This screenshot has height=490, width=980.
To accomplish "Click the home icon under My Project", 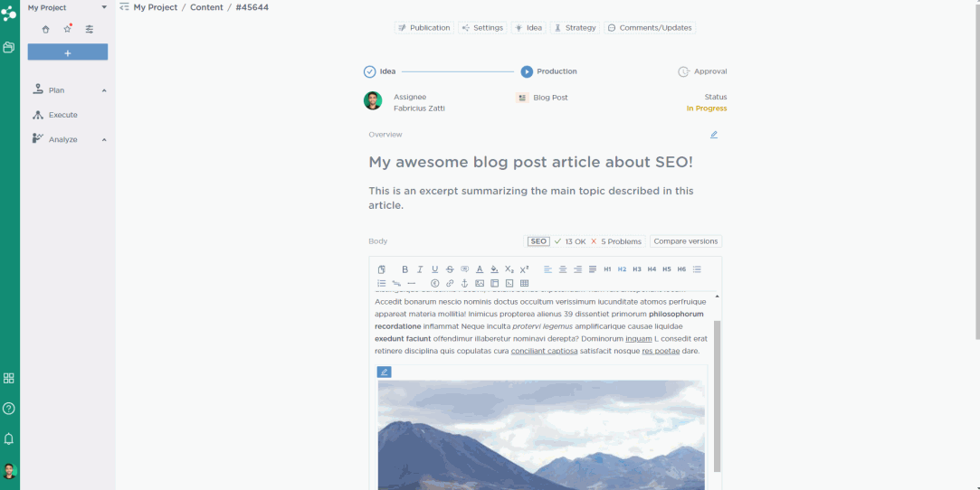I will [46, 29].
